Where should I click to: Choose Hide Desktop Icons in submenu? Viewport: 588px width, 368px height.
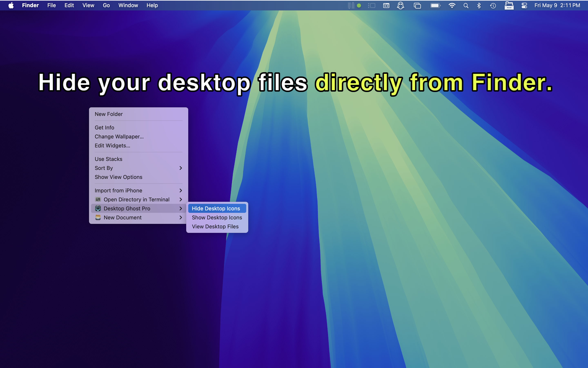tap(217, 208)
